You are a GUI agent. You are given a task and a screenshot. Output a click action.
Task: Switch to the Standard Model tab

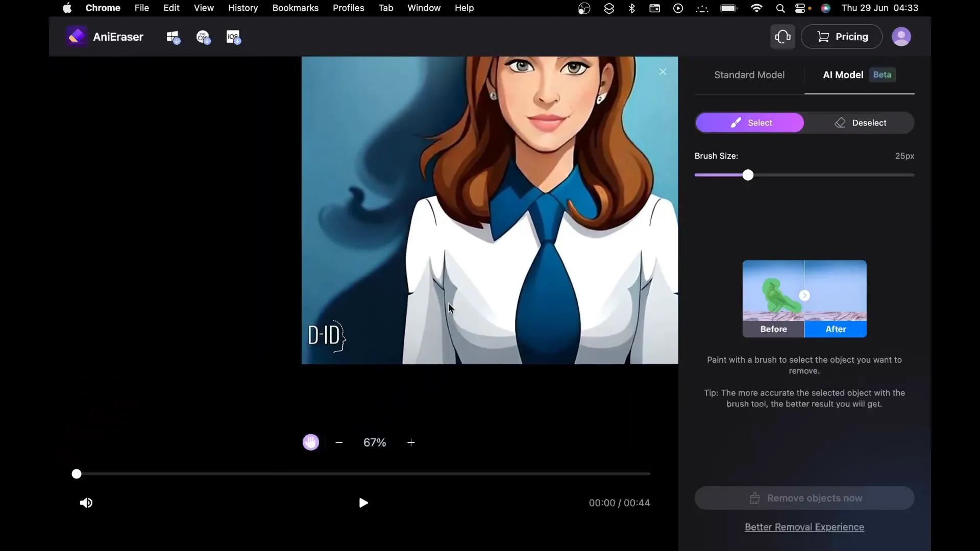pos(749,75)
